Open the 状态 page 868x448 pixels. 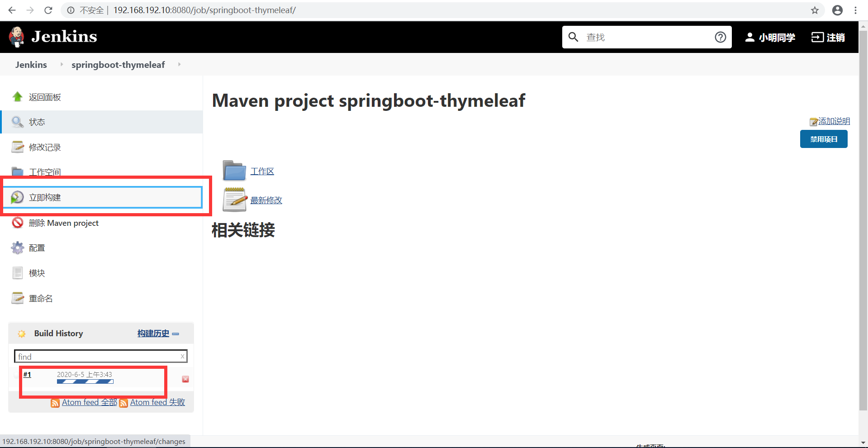click(x=37, y=122)
